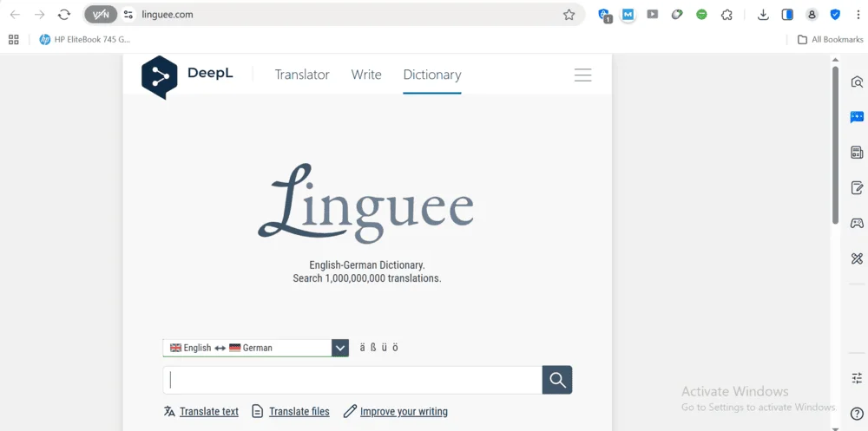The image size is (868, 431).
Task: Click the DeepL brand name text
Action: [210, 73]
